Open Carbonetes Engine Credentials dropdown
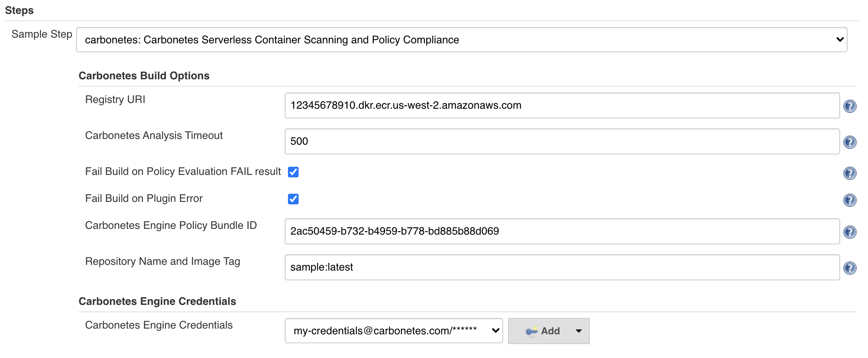The image size is (868, 358). click(394, 331)
